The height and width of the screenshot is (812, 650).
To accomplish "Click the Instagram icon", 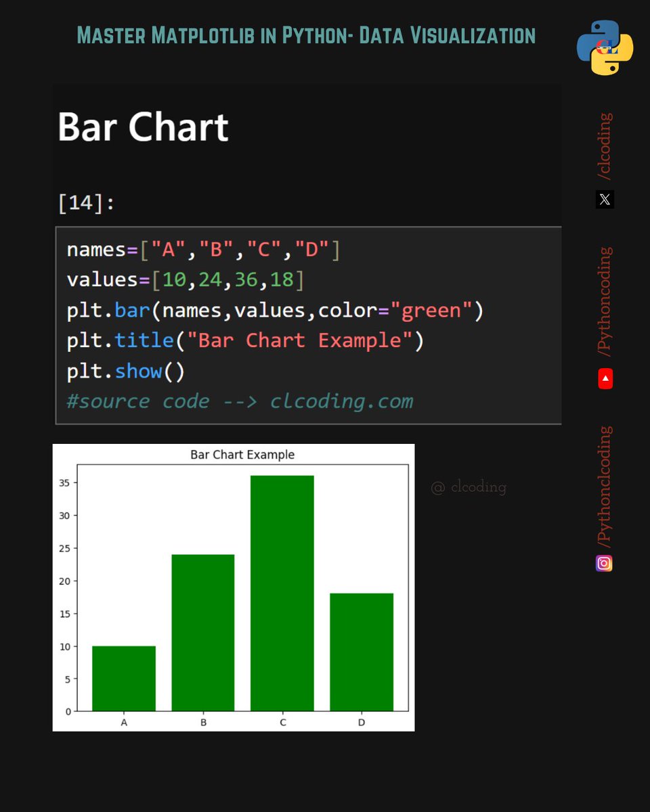I will click(x=604, y=563).
